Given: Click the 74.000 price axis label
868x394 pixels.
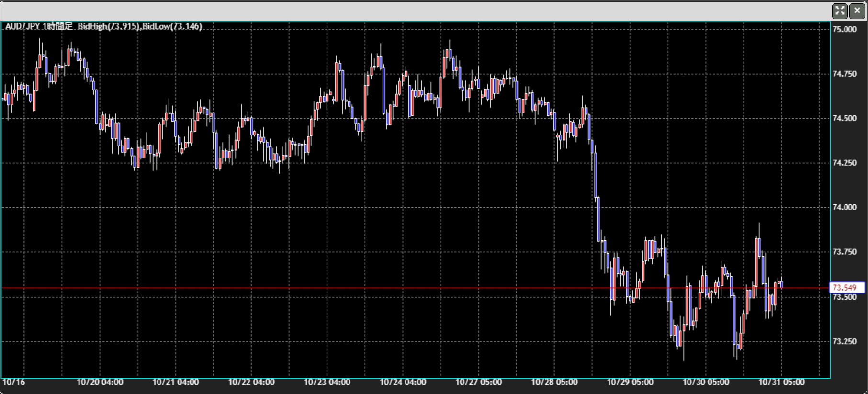Looking at the screenshot, I should pos(844,208).
